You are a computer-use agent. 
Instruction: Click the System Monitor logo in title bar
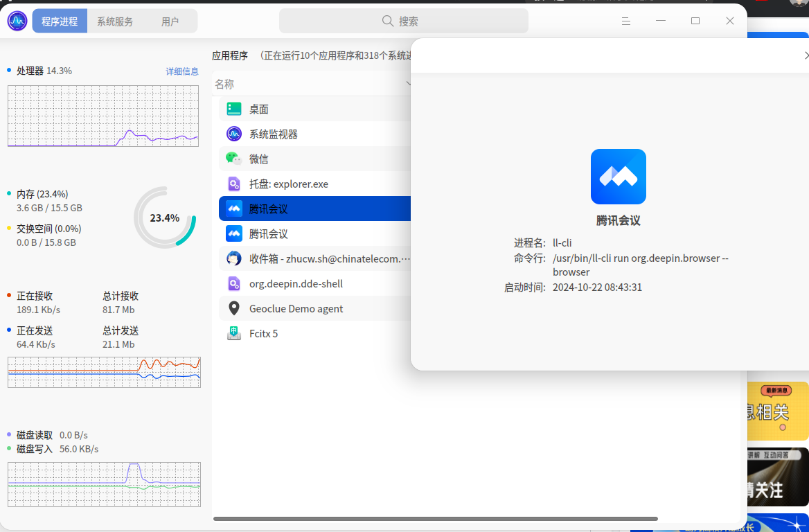17,21
